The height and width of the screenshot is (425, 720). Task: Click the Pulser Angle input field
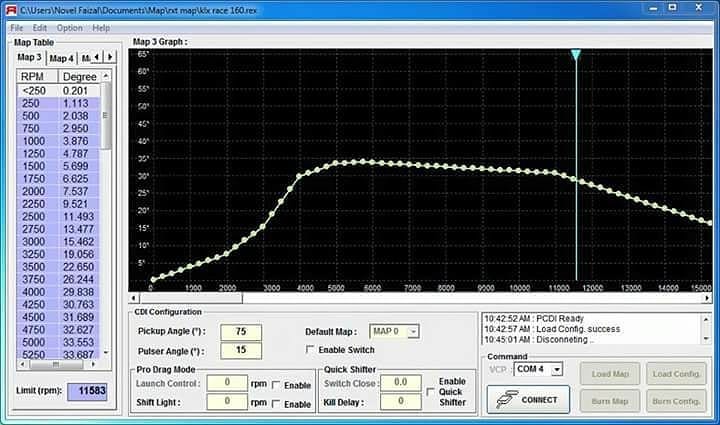(x=241, y=350)
